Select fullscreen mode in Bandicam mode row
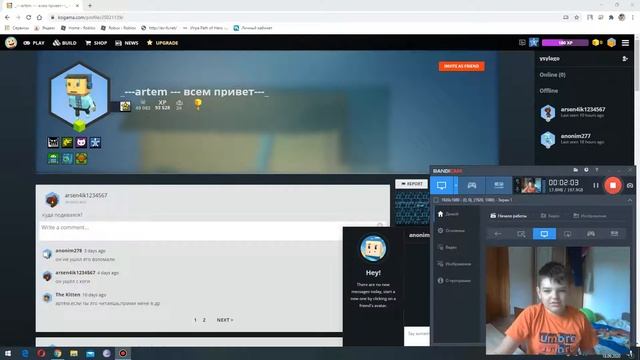 [x=544, y=234]
